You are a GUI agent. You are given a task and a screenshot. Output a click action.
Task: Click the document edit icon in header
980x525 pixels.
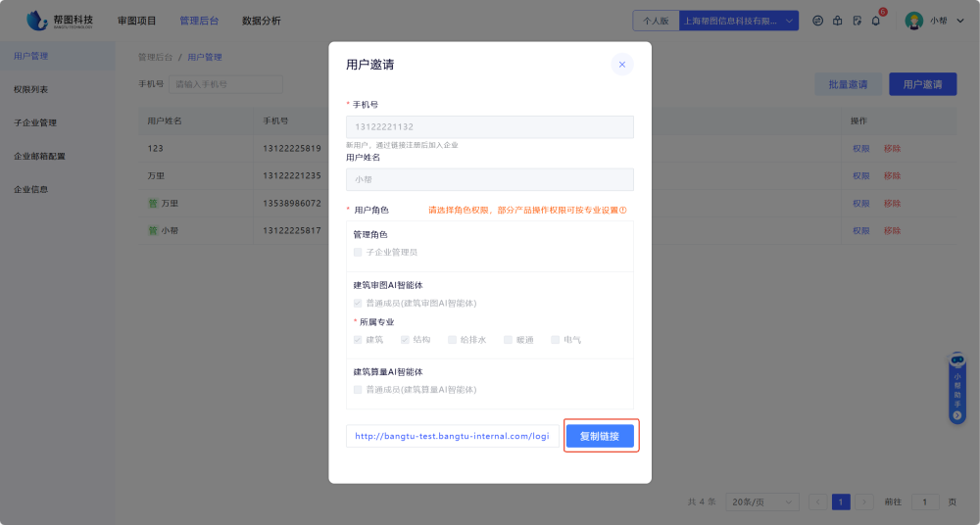coord(857,21)
